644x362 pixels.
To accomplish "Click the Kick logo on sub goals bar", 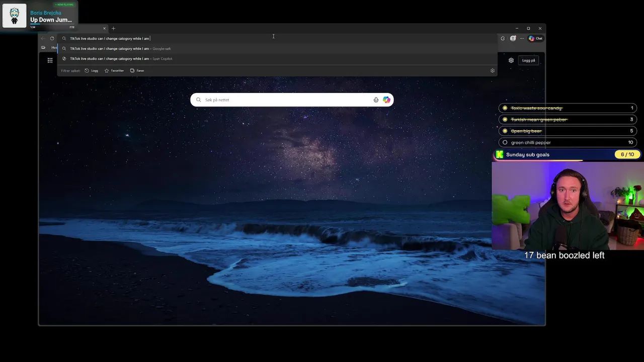I will pyautogui.click(x=500, y=154).
